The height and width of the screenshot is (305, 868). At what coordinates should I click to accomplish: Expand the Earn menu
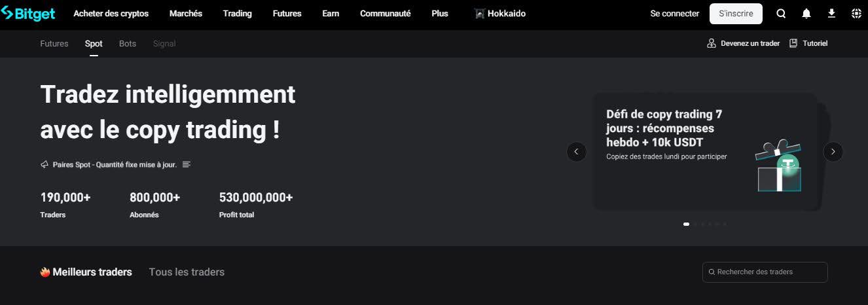331,14
